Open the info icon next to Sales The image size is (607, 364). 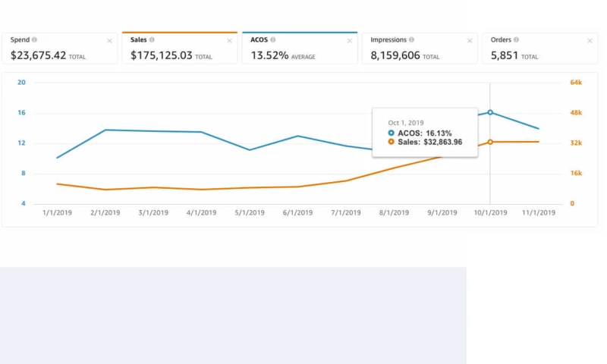point(153,39)
